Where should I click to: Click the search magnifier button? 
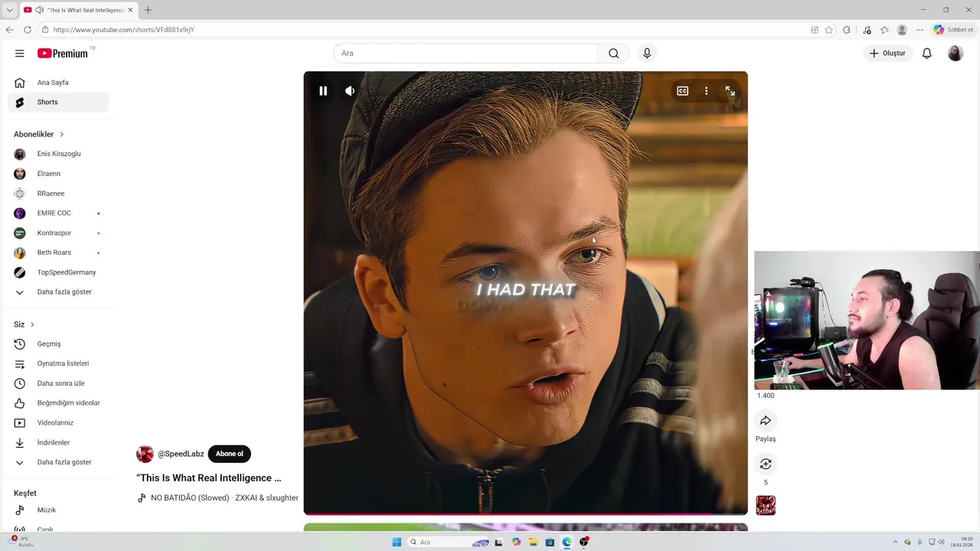click(613, 53)
